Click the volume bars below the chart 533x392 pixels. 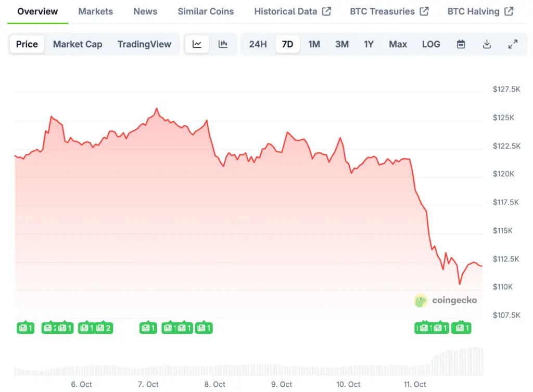click(458, 361)
